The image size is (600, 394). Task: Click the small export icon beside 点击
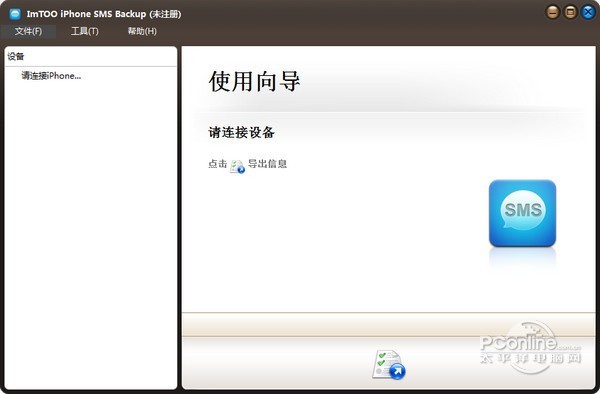[x=237, y=166]
